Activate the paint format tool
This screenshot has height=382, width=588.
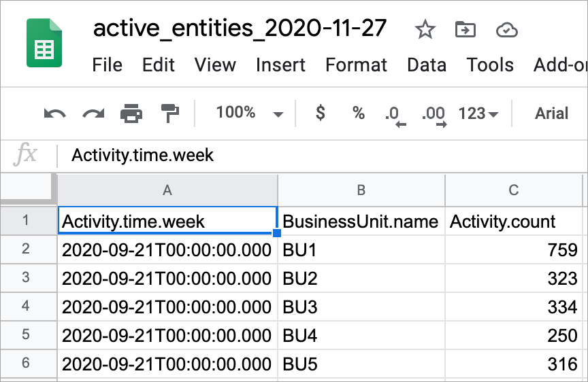point(169,114)
